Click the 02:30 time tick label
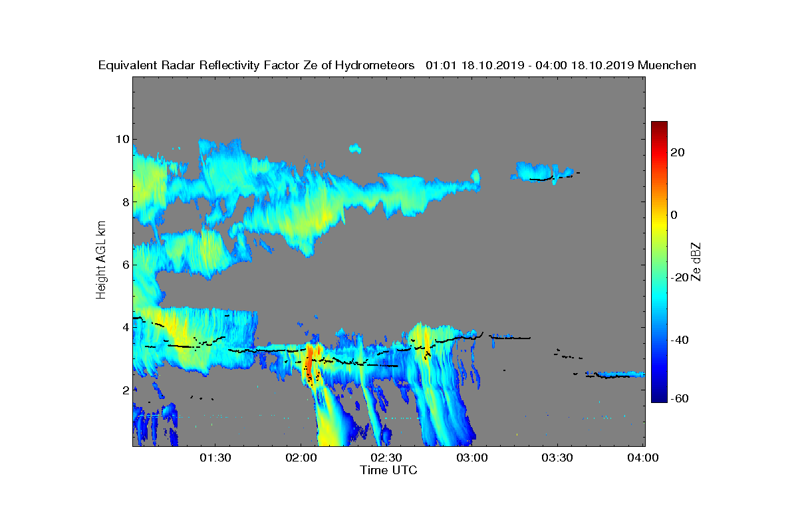The image size is (798, 532). click(x=386, y=458)
